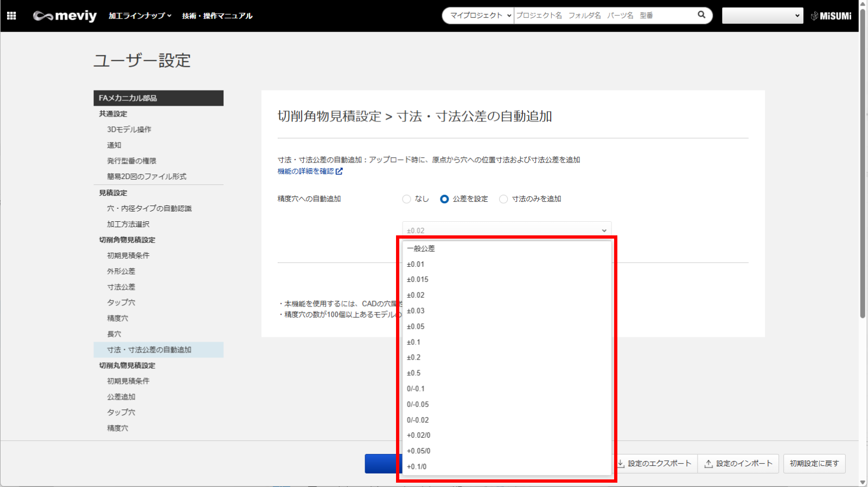Click the meviy logo
The width and height of the screenshot is (868, 487).
(x=65, y=16)
